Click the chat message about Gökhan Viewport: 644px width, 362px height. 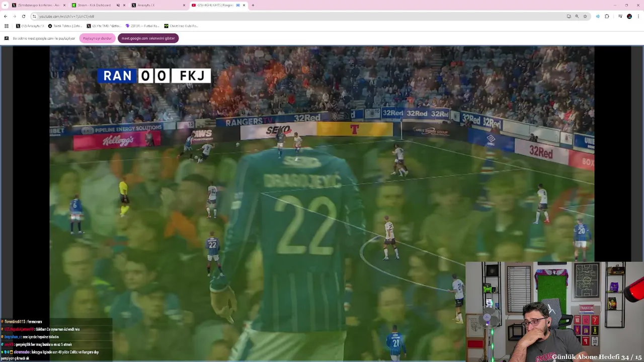[41, 329]
